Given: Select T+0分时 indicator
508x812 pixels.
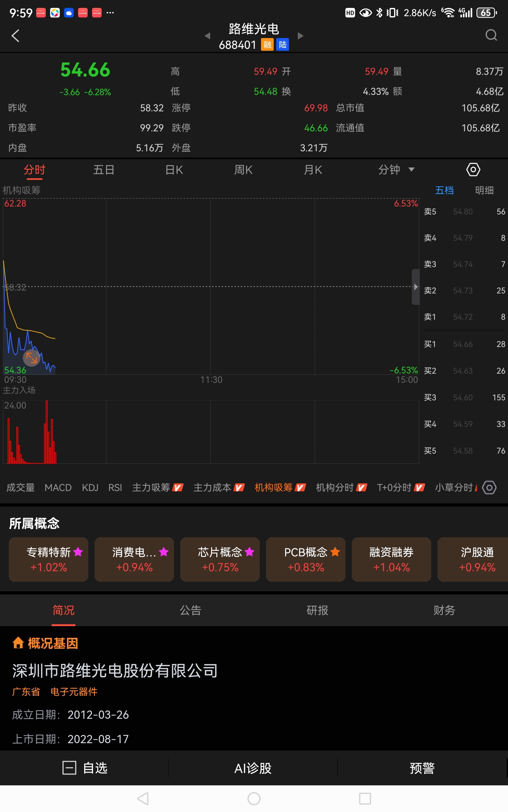Looking at the screenshot, I should pos(401,488).
